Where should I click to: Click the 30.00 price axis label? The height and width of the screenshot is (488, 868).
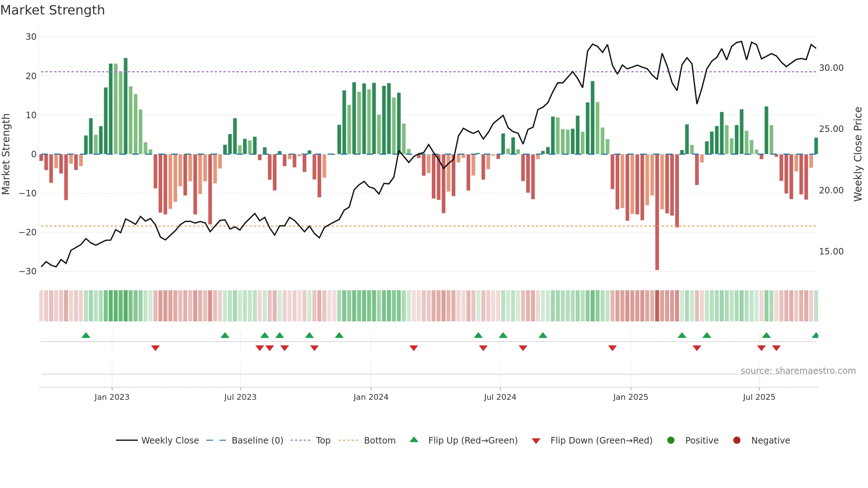click(831, 68)
